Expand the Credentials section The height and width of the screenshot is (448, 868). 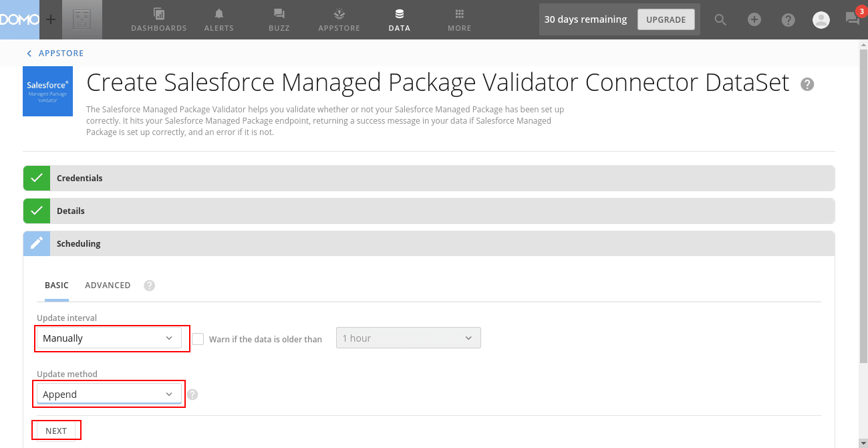coord(429,179)
